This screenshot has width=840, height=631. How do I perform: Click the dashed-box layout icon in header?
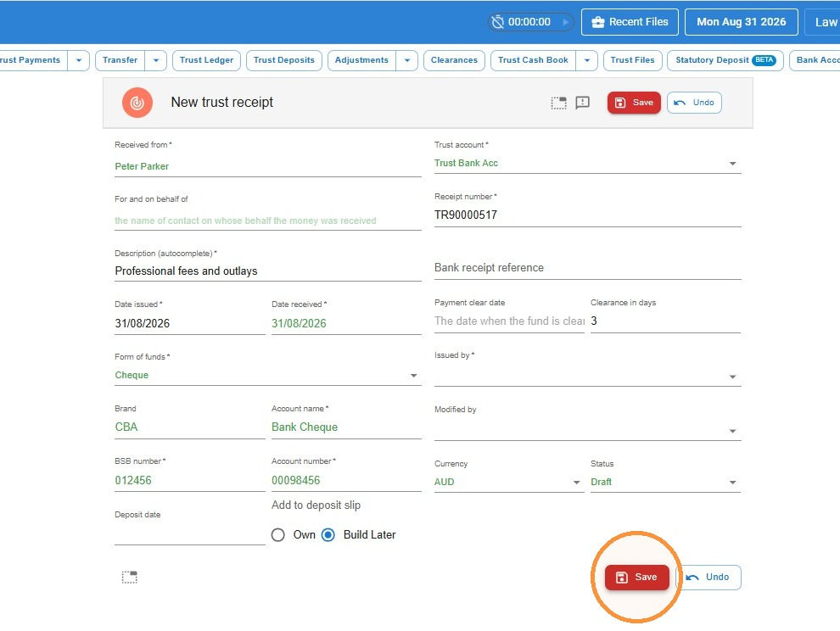pyautogui.click(x=559, y=103)
